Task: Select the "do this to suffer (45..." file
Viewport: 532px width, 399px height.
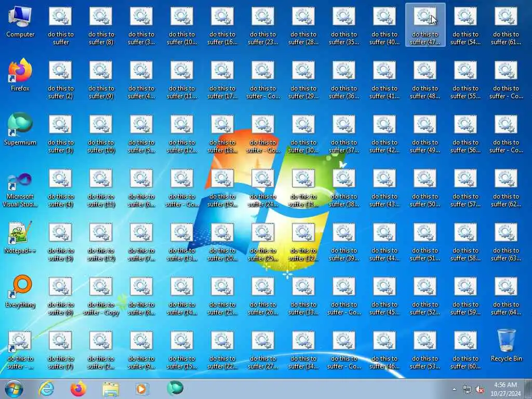Action: (384, 296)
